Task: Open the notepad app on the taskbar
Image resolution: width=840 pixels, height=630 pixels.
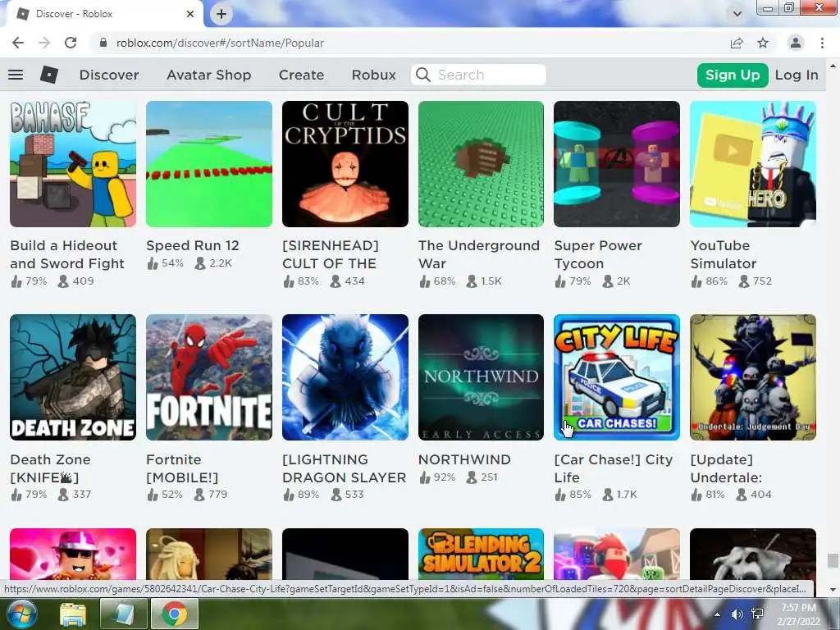Action: [125, 614]
